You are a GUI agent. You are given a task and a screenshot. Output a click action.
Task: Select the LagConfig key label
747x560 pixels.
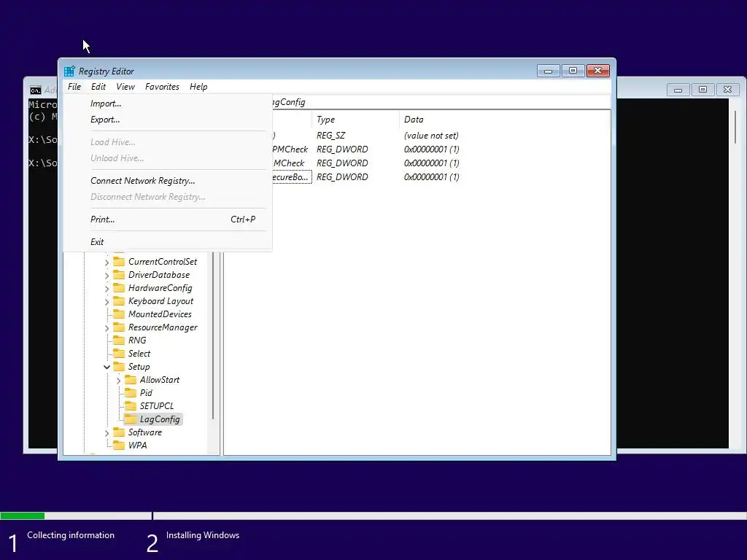coord(160,419)
